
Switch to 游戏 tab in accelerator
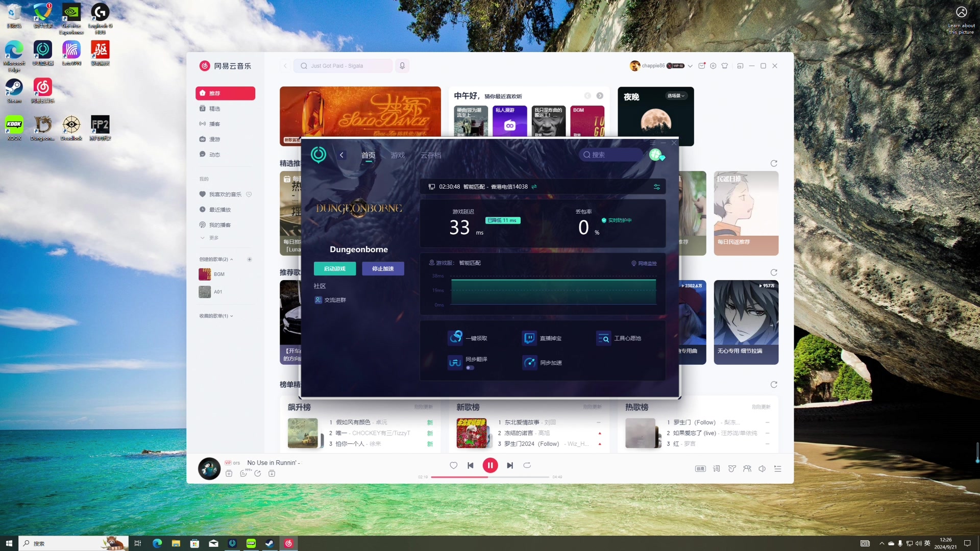click(x=398, y=155)
